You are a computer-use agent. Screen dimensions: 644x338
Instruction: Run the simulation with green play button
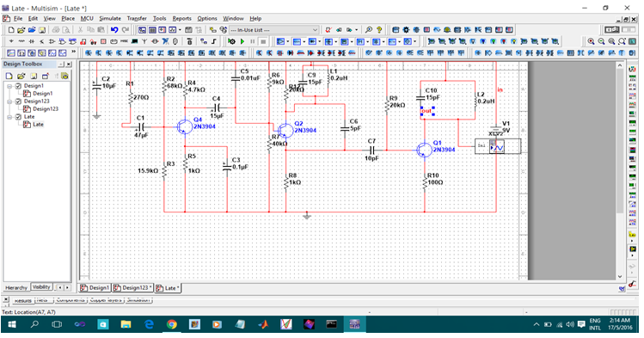(x=242, y=41)
